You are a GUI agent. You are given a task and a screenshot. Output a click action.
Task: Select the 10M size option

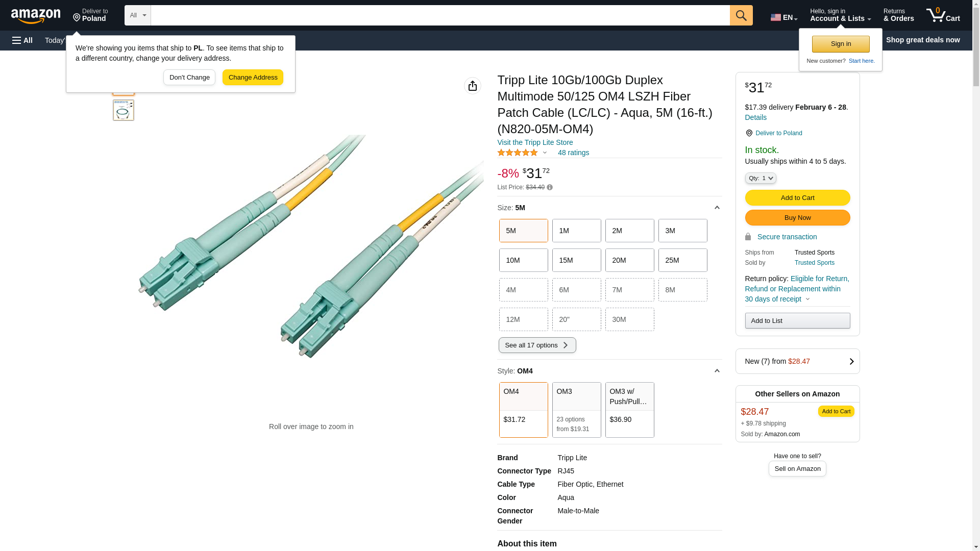click(x=523, y=260)
